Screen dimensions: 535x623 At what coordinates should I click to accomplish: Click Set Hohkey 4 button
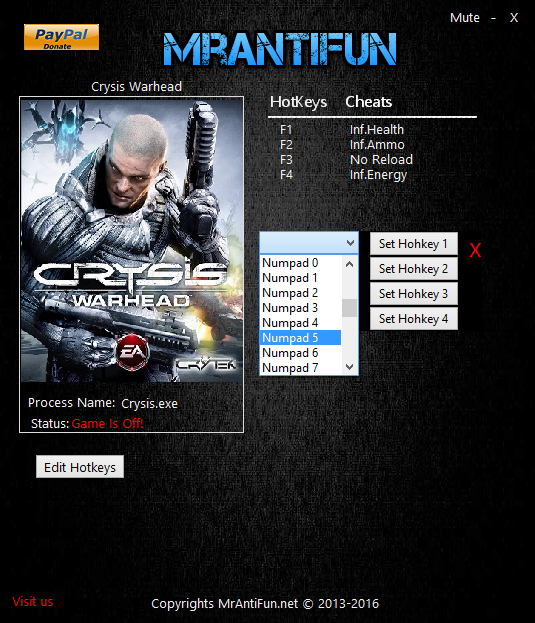pyautogui.click(x=413, y=319)
